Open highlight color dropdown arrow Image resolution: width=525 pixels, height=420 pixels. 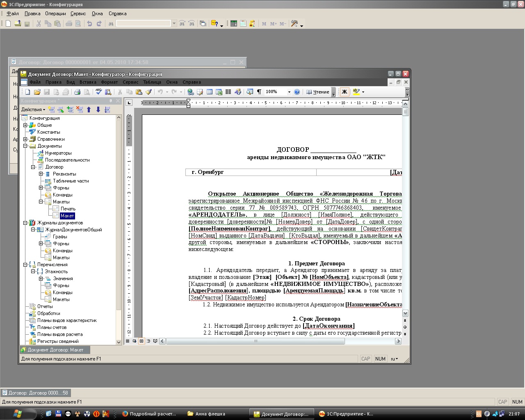(363, 92)
